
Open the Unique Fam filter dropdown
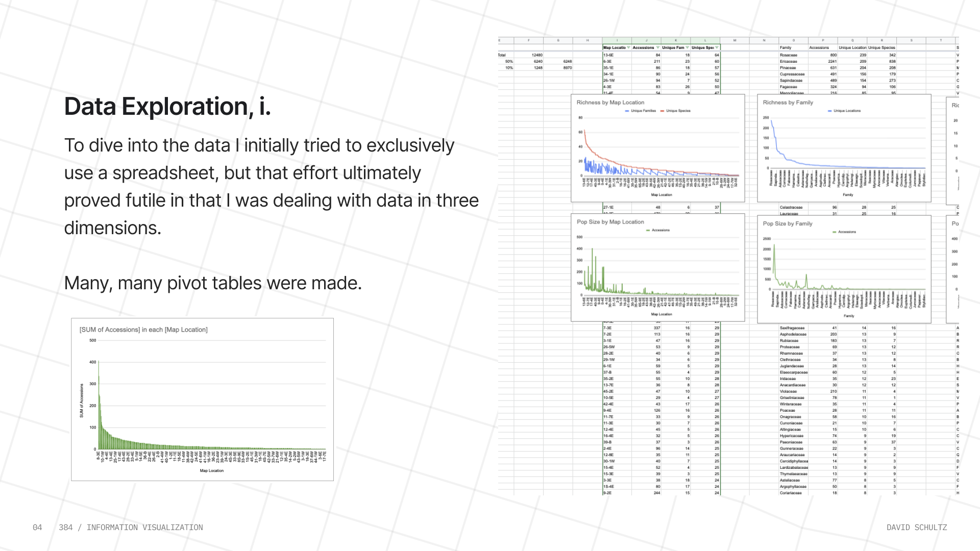(687, 47)
